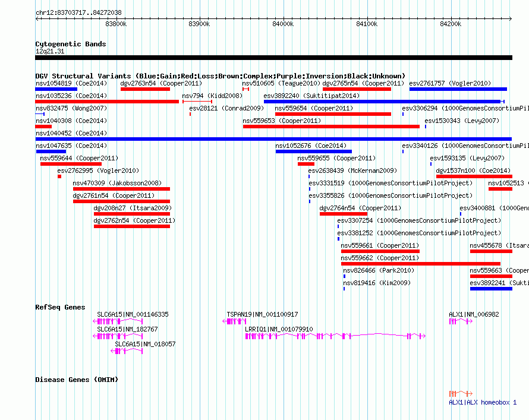The height and width of the screenshot is (420, 529).
Task: Click the dgv2761n54 (Cooper2011) red bar
Action: click(121, 201)
